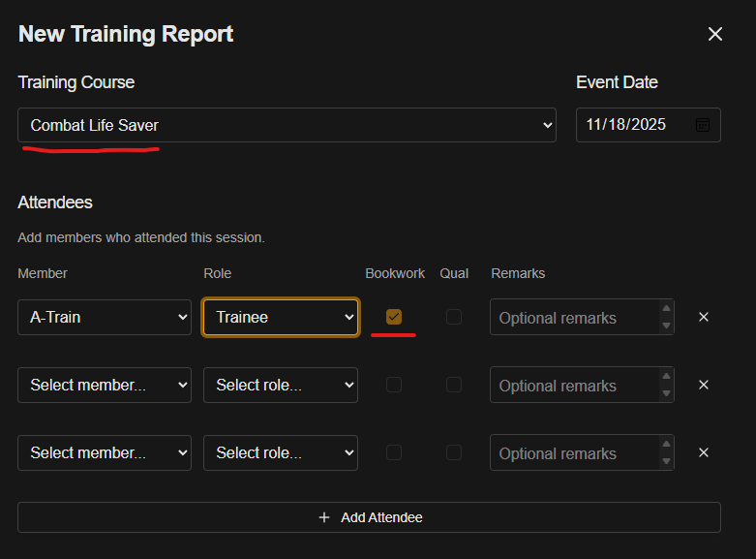The width and height of the screenshot is (756, 559).
Task: Tick the Bookwork checkbox in second row
Action: [394, 385]
